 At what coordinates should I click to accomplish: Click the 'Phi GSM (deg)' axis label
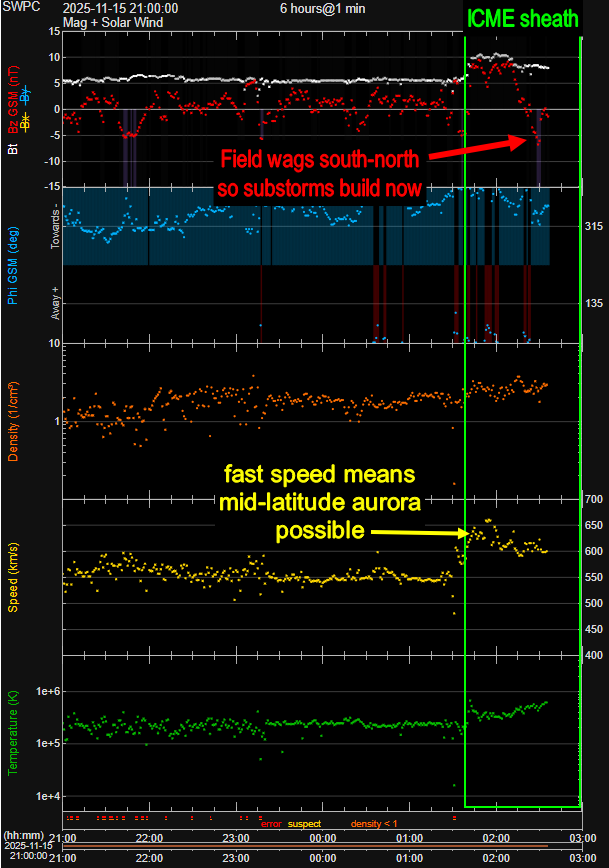tap(13, 266)
